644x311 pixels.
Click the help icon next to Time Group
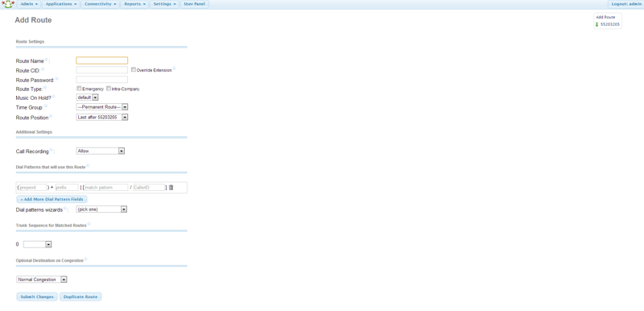point(46,106)
